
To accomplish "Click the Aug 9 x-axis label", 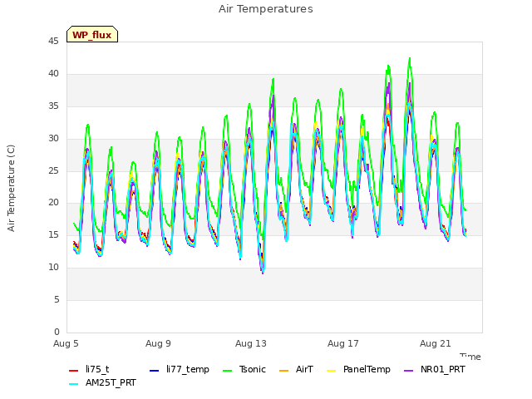I will (x=158, y=343).
